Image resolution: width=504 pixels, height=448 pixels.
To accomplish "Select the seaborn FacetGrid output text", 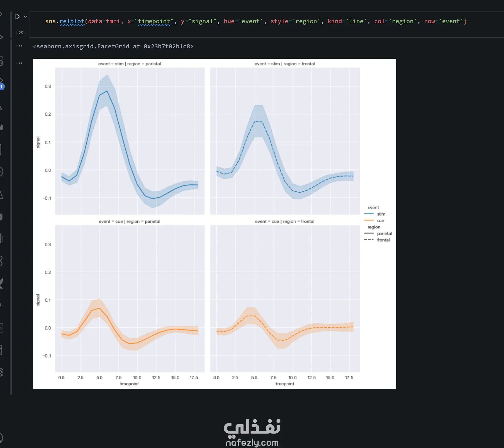I will (x=113, y=46).
